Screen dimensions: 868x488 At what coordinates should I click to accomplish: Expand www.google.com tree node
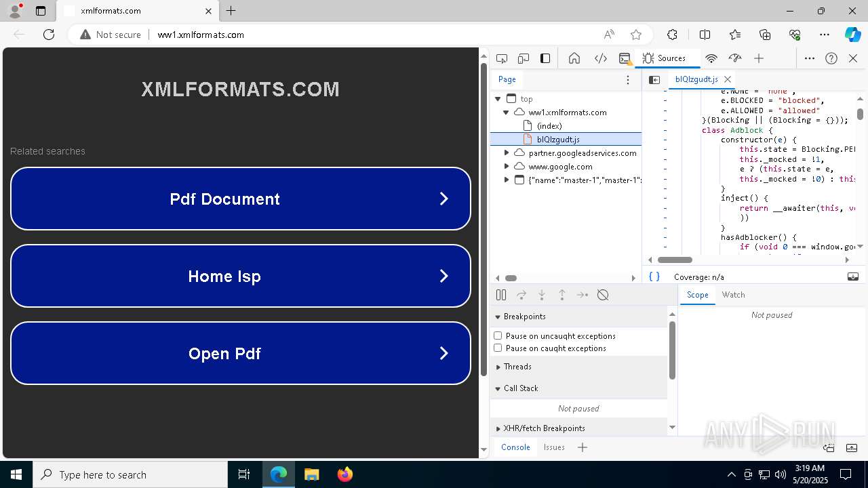pos(506,167)
